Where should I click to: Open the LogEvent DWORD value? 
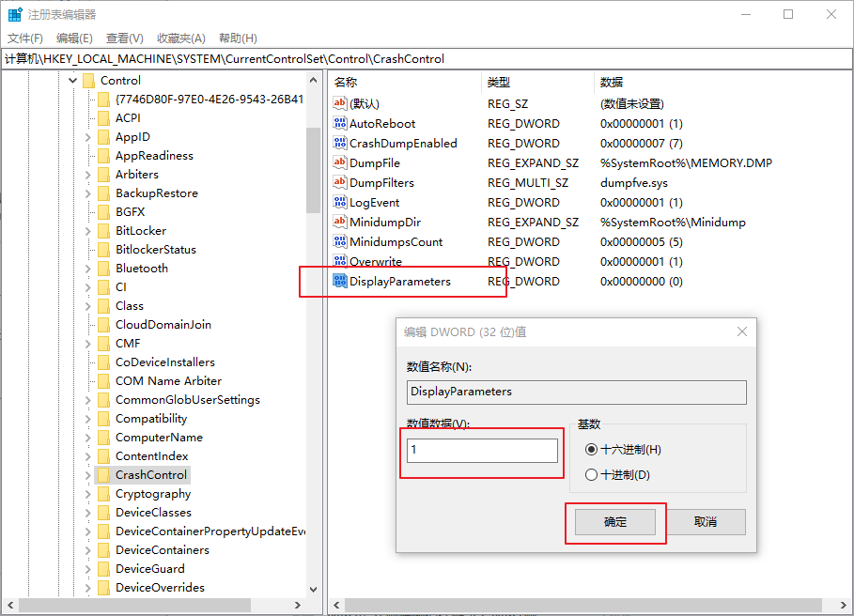[x=374, y=202]
